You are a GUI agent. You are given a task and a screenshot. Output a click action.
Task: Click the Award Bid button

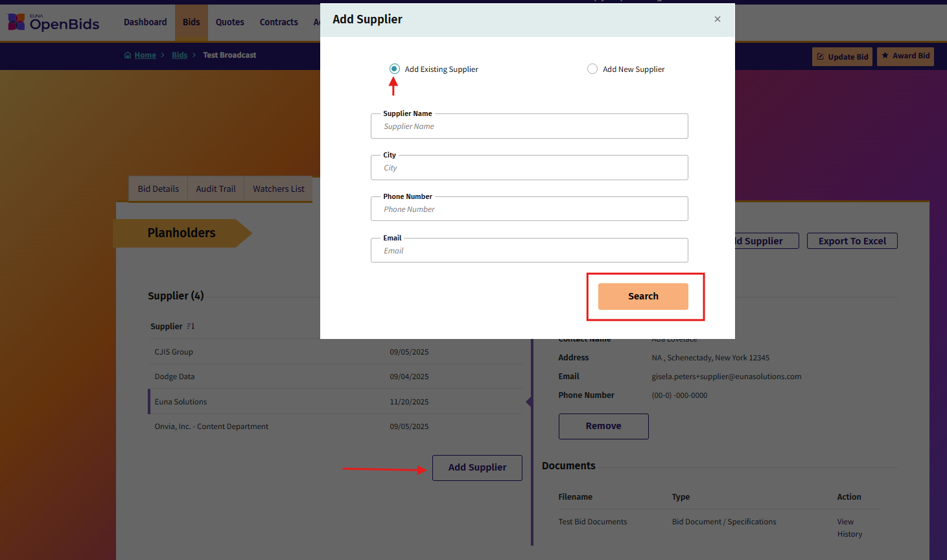[x=906, y=56]
